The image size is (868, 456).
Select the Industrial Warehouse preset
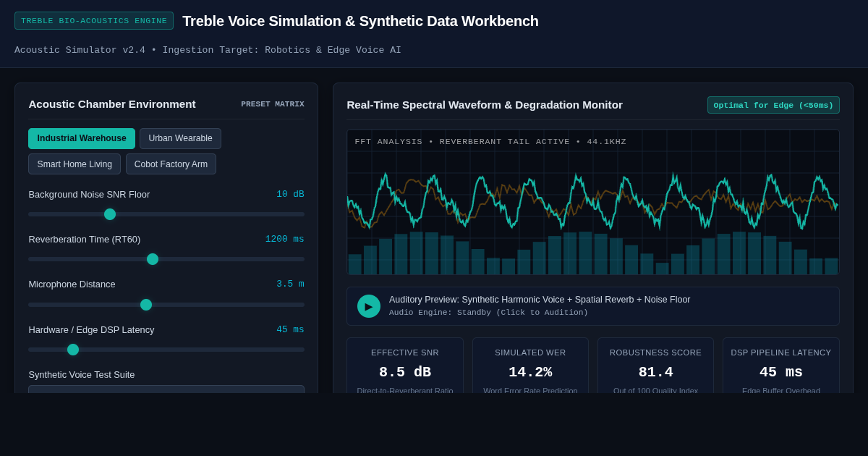pos(82,138)
